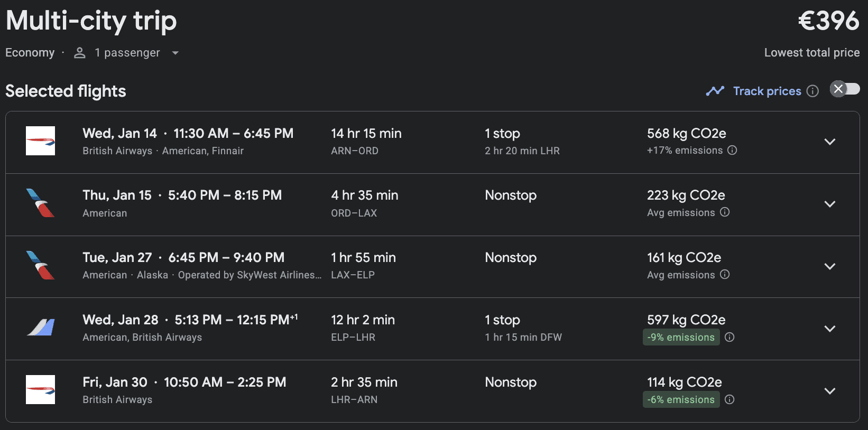Click info icon next to +17% emissions
Screen dimensions: 868x430
coord(732,150)
